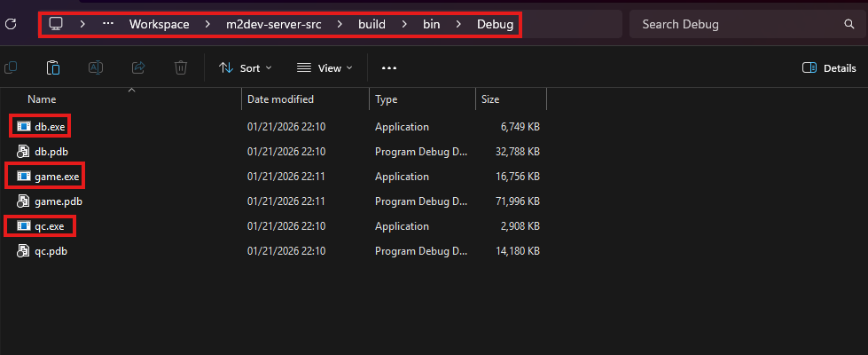Sort by the Date modified column header

point(280,99)
